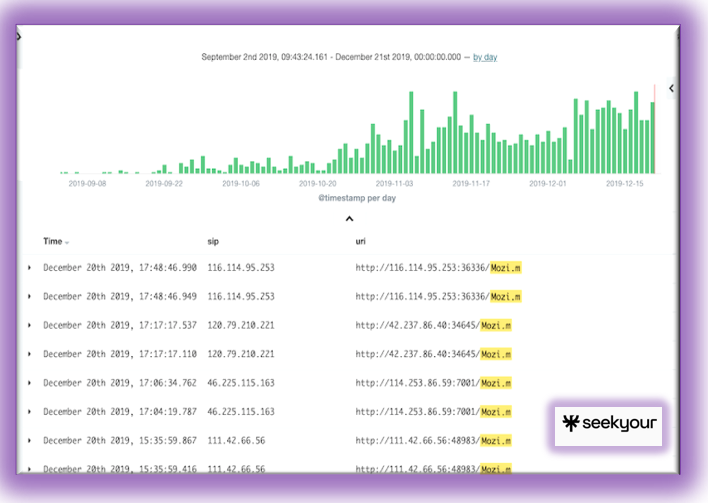Viewport: 708px width, 503px height.
Task: Expand the row timed 17:04:19.787
Action: click(x=29, y=412)
